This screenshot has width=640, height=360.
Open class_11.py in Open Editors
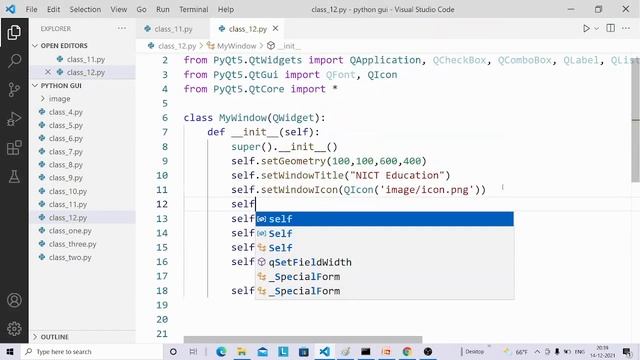(86, 59)
